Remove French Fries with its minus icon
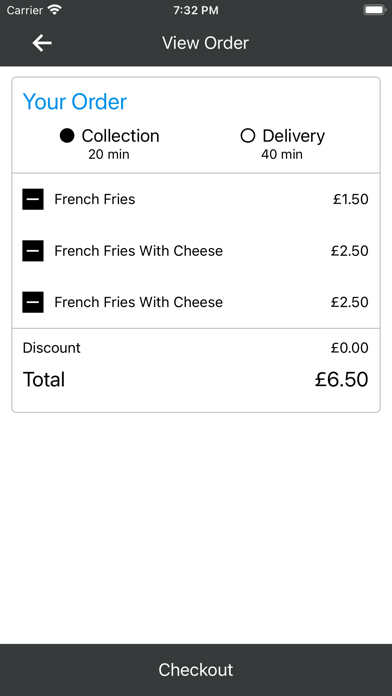This screenshot has width=392, height=696. tap(33, 199)
